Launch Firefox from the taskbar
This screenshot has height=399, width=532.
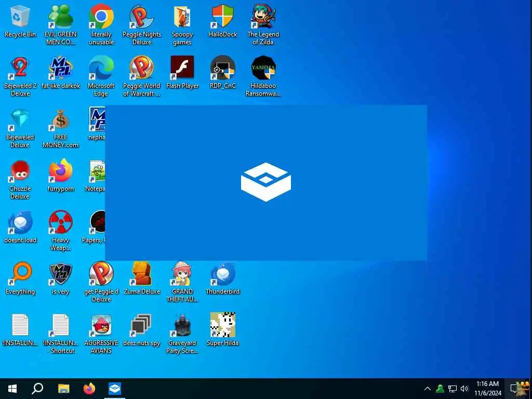pos(89,389)
